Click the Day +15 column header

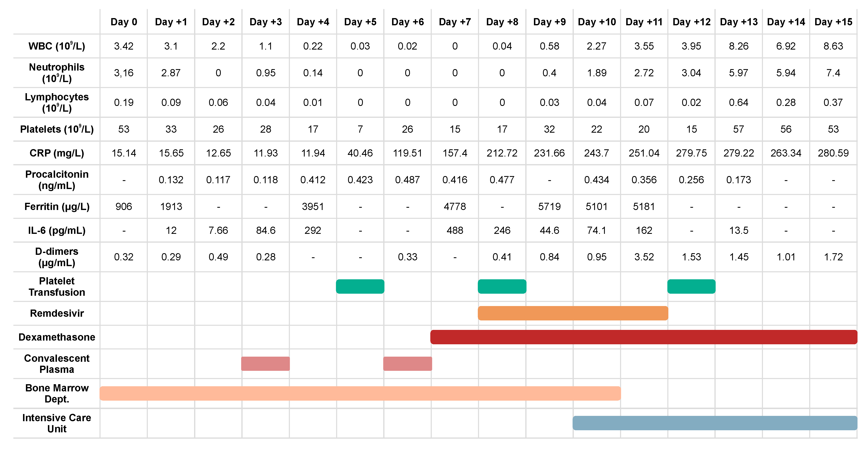pyautogui.click(x=833, y=22)
